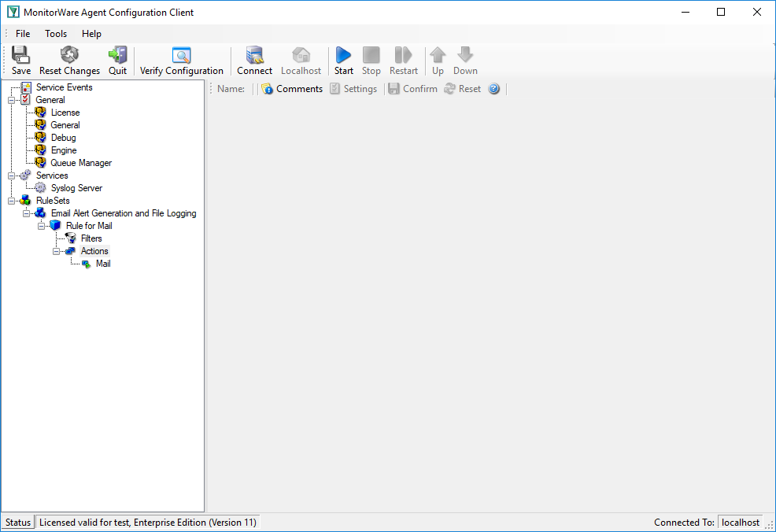Collapse Email Alert Generation and File Logging

point(26,213)
